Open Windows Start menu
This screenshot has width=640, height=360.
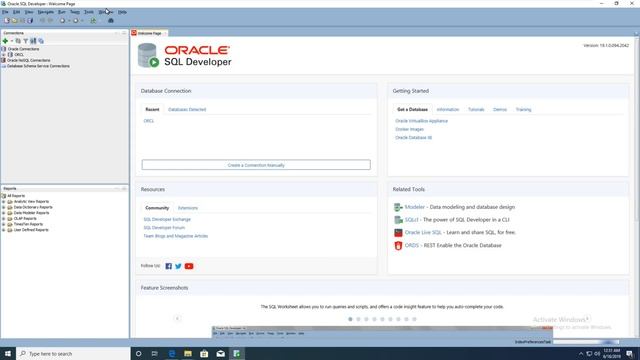[8, 353]
